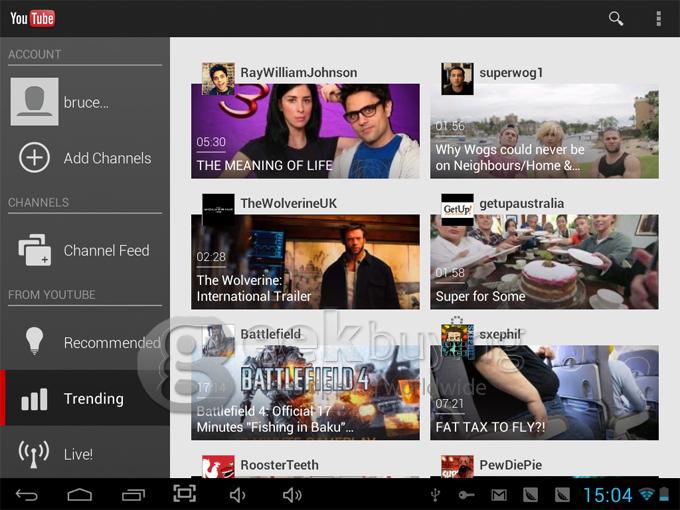Tap the recent apps button
The image size is (680, 510).
pos(133,495)
